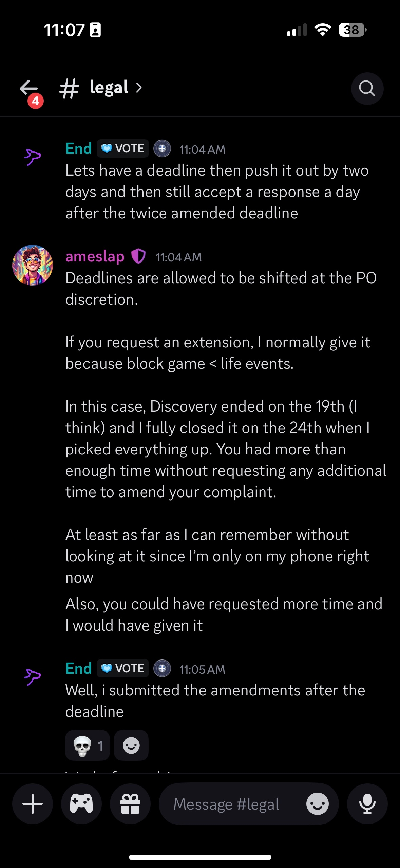This screenshot has width=400, height=868.
Task: Tap the ameslap username
Action: coord(95,257)
